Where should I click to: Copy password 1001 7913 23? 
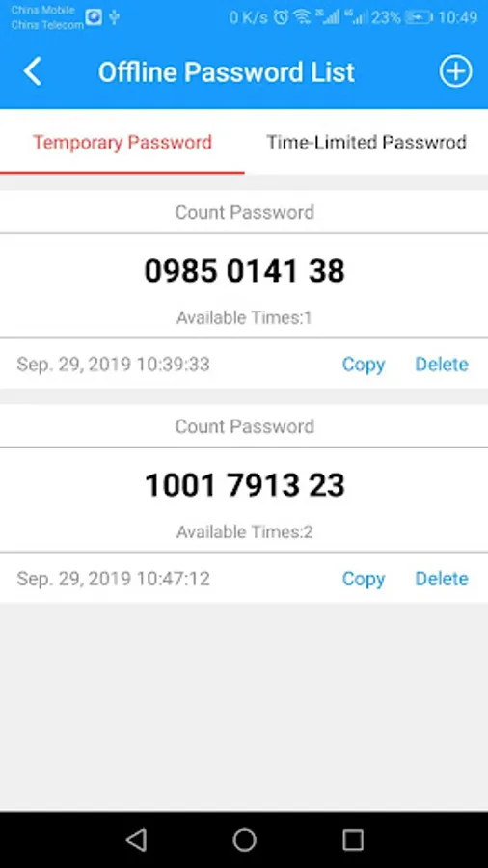(363, 579)
